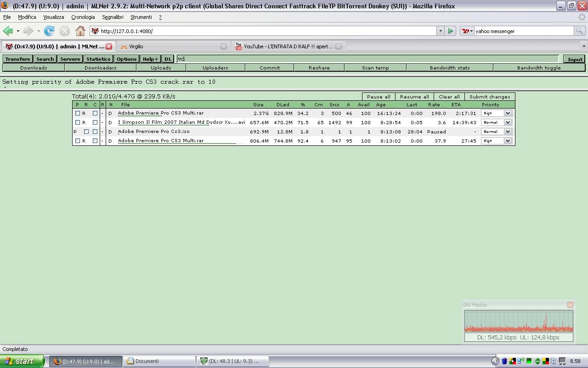Open the File menu

pos(7,17)
